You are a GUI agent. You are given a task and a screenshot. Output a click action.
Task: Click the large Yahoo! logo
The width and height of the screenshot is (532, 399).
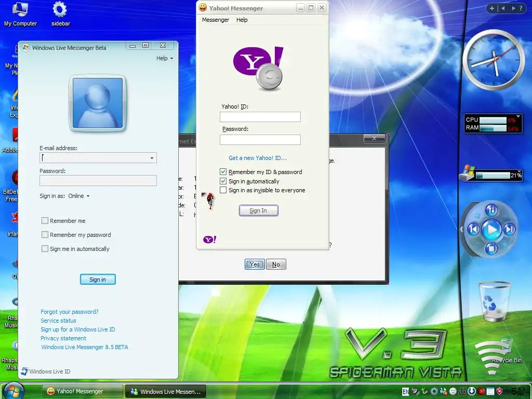click(x=259, y=68)
